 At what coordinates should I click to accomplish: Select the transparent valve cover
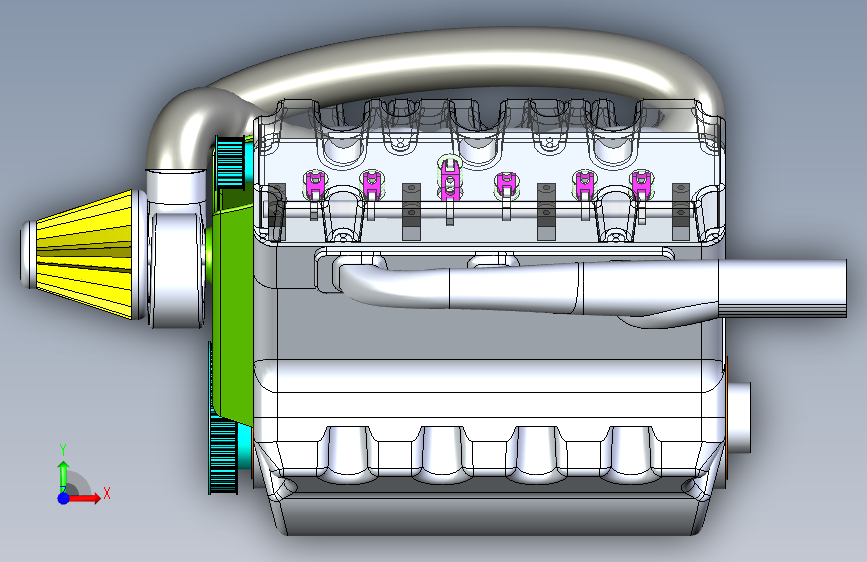coord(489,171)
